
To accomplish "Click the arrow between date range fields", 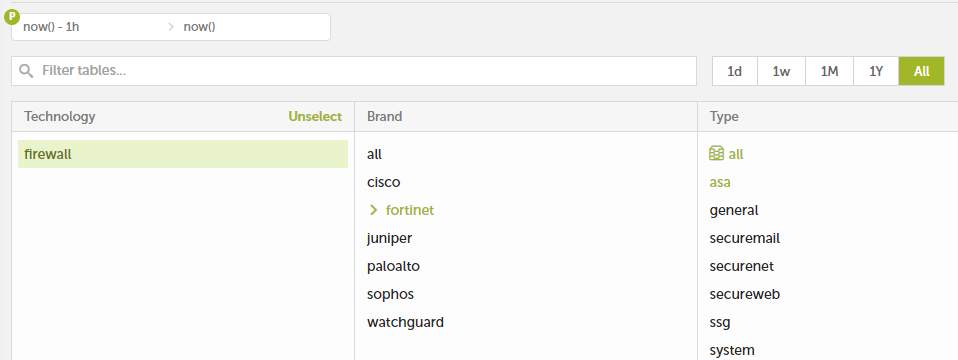I will click(171, 27).
